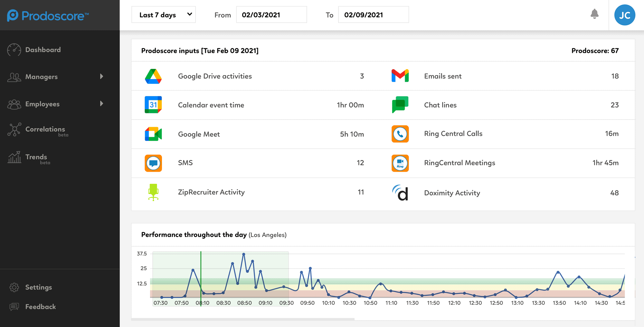Click the Google Chat icon

(x=400, y=105)
